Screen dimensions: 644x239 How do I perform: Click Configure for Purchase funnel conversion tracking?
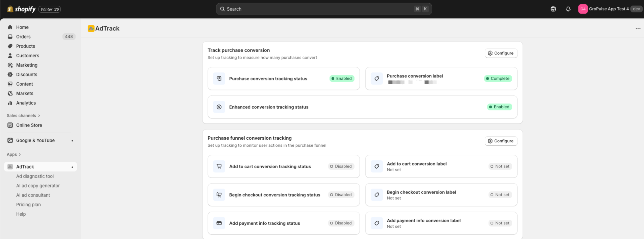(500, 141)
